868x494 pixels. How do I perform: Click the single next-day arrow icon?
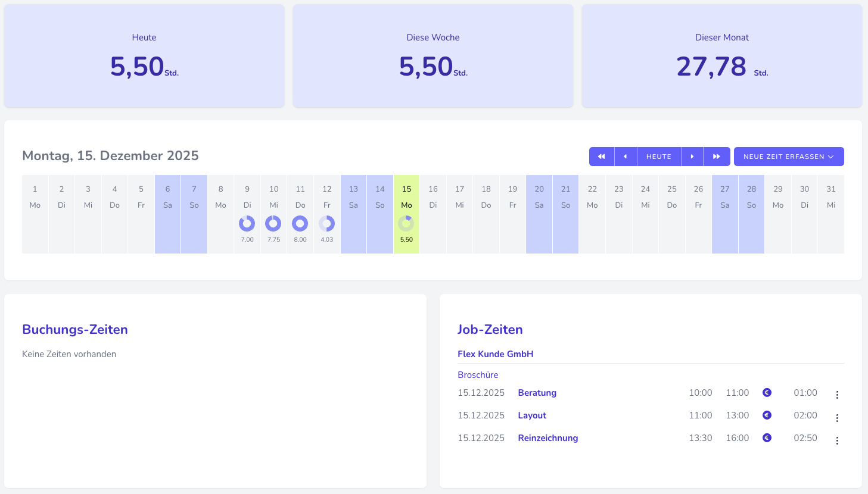click(x=692, y=156)
